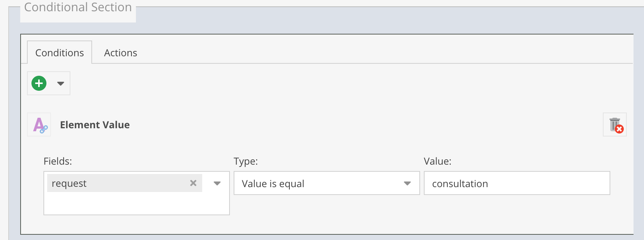Image resolution: width=644 pixels, height=240 pixels.
Task: Click the 'Conditional Section' title
Action: pyautogui.click(x=78, y=7)
